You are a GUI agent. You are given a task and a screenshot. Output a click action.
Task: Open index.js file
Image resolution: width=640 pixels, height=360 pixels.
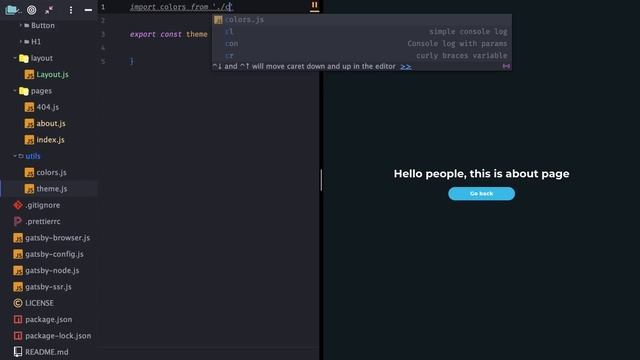50,140
